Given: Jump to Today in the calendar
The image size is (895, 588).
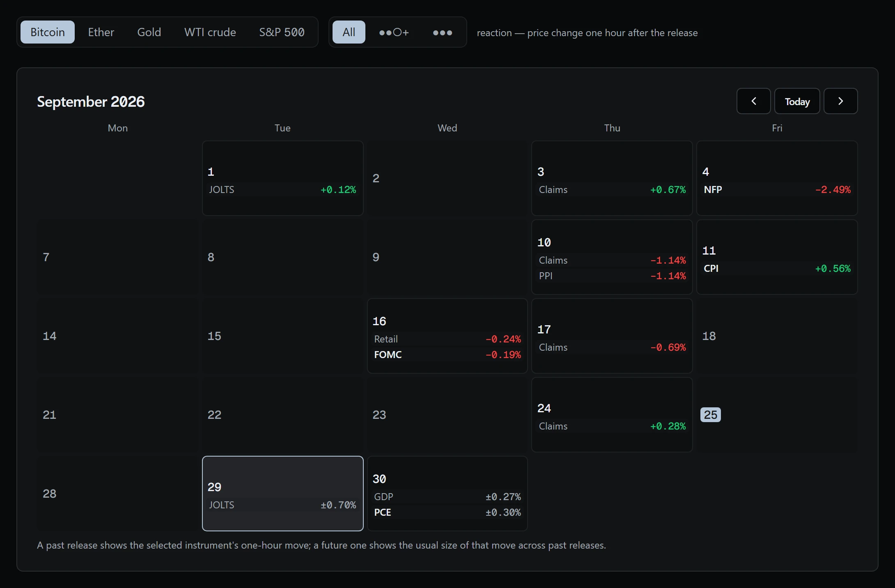Looking at the screenshot, I should (x=797, y=101).
